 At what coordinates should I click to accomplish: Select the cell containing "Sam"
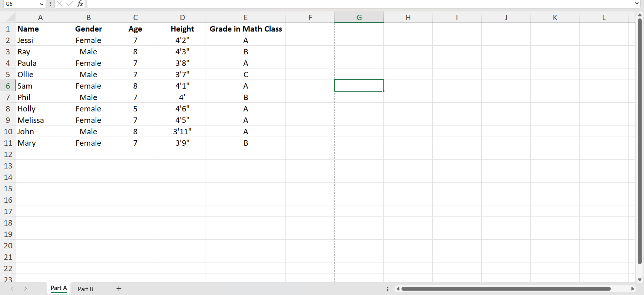[40, 86]
